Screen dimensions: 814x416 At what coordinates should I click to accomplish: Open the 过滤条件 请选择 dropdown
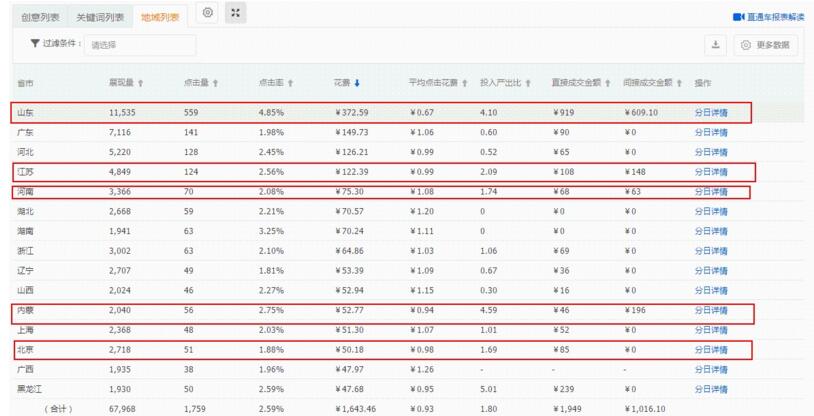point(140,45)
